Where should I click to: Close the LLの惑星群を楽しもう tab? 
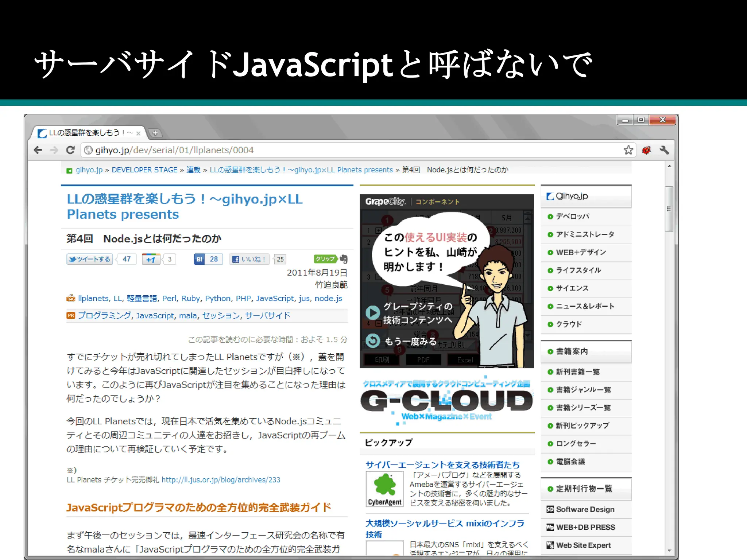point(138,133)
